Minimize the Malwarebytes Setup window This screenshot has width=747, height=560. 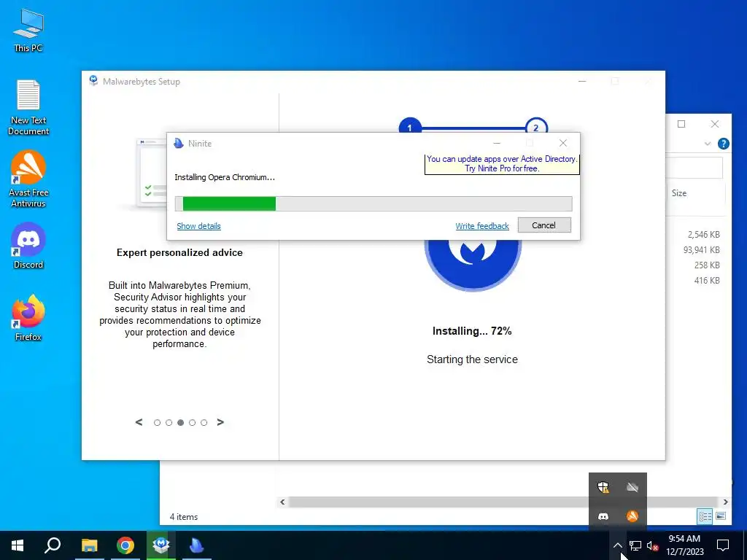[x=582, y=82]
